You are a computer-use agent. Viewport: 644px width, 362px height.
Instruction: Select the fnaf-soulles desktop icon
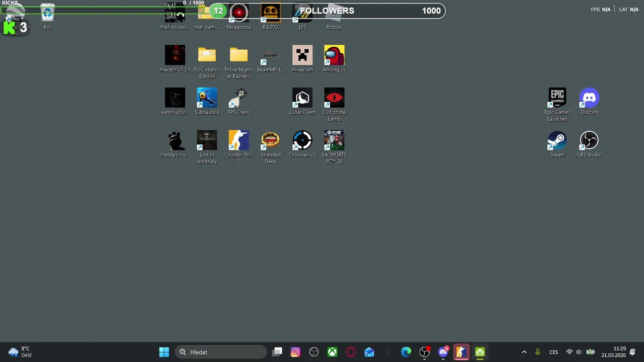click(175, 16)
